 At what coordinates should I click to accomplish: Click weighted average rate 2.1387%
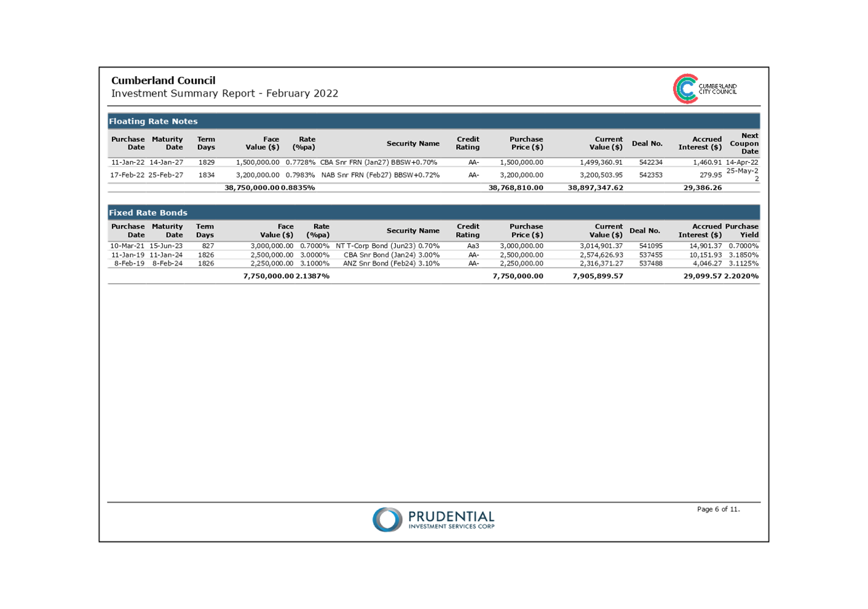click(x=312, y=276)
